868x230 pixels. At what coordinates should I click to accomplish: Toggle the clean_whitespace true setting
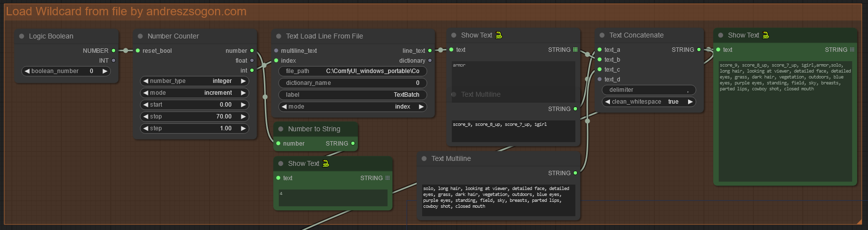(649, 102)
